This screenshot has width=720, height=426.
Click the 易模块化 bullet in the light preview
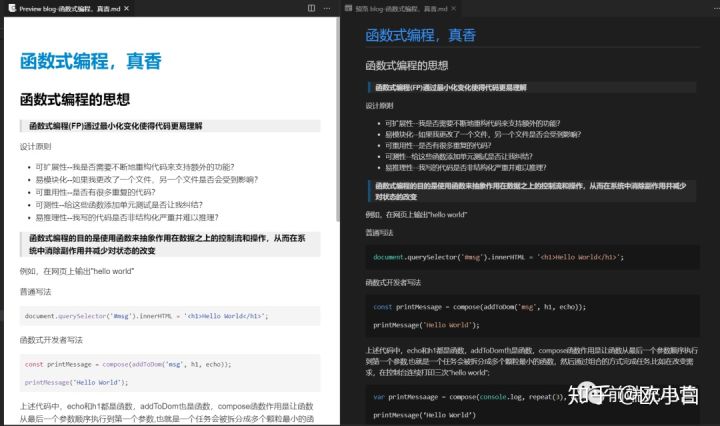pyautogui.click(x=147, y=179)
